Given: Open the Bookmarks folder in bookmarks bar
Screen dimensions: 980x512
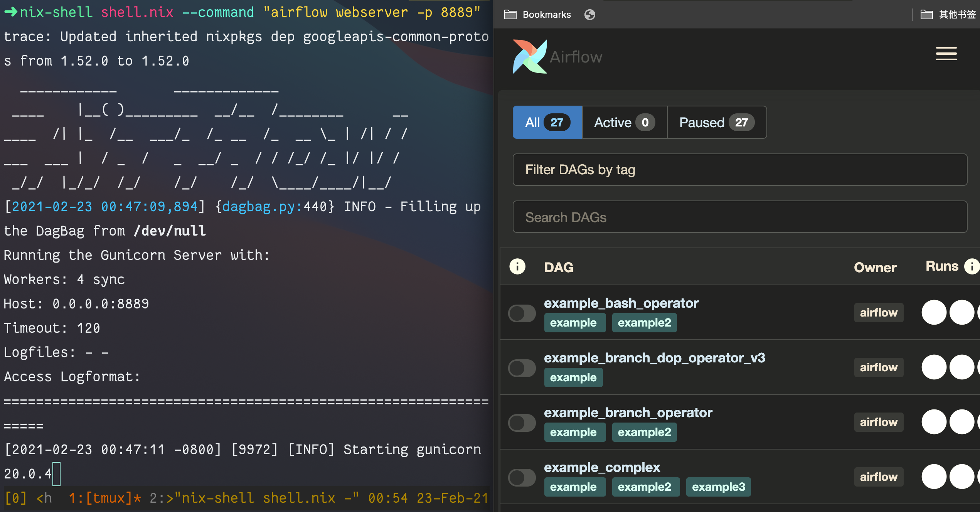Looking at the screenshot, I should pyautogui.click(x=537, y=15).
